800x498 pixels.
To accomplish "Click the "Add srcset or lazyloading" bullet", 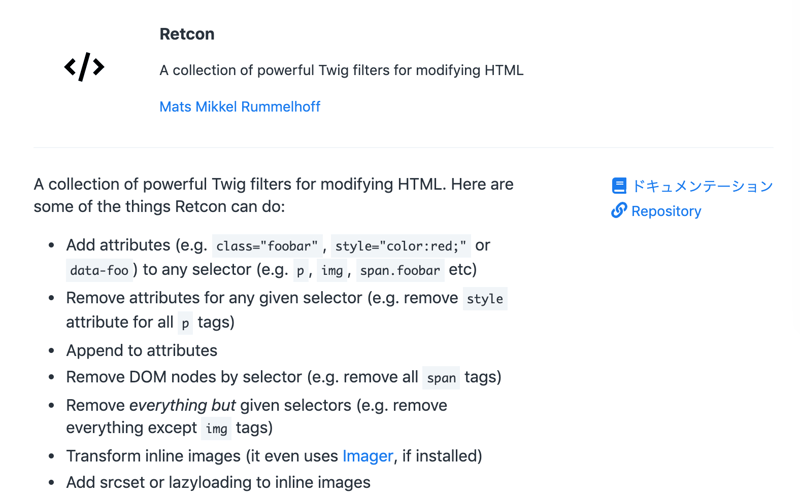I will coord(218,482).
